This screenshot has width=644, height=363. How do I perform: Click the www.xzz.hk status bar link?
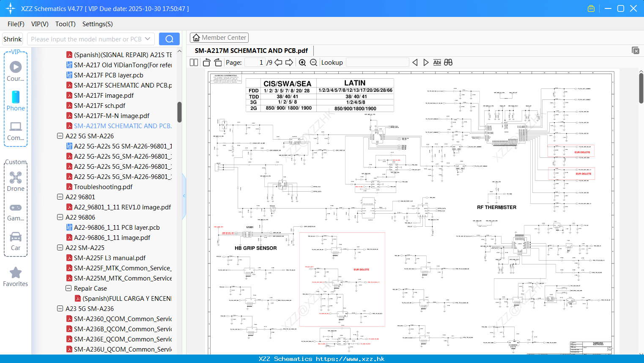(x=350, y=359)
